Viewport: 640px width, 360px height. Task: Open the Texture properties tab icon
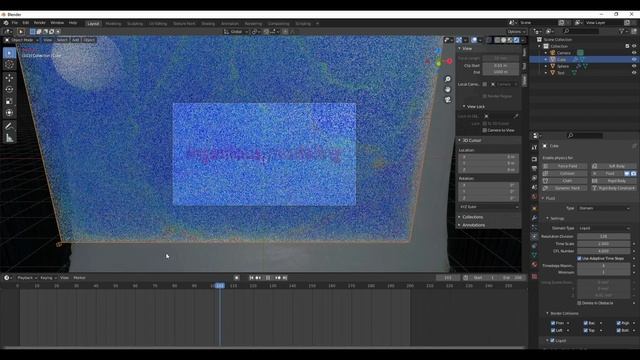534,276
